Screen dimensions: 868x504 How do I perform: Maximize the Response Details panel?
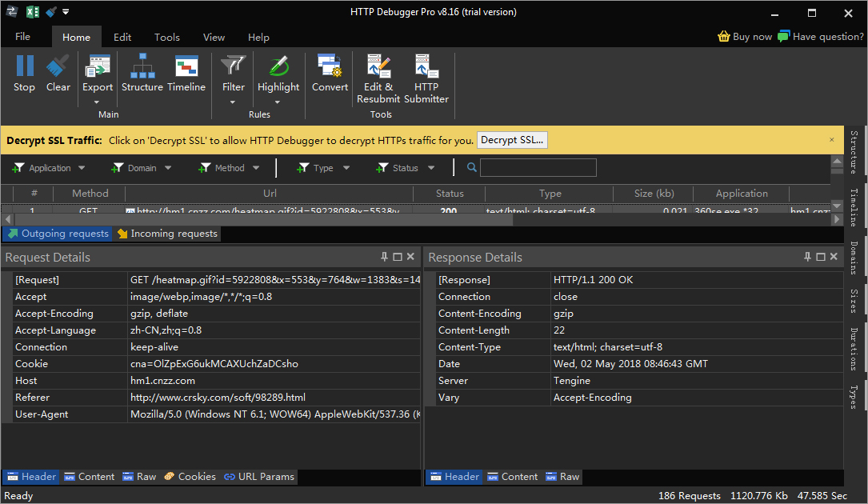click(x=821, y=257)
